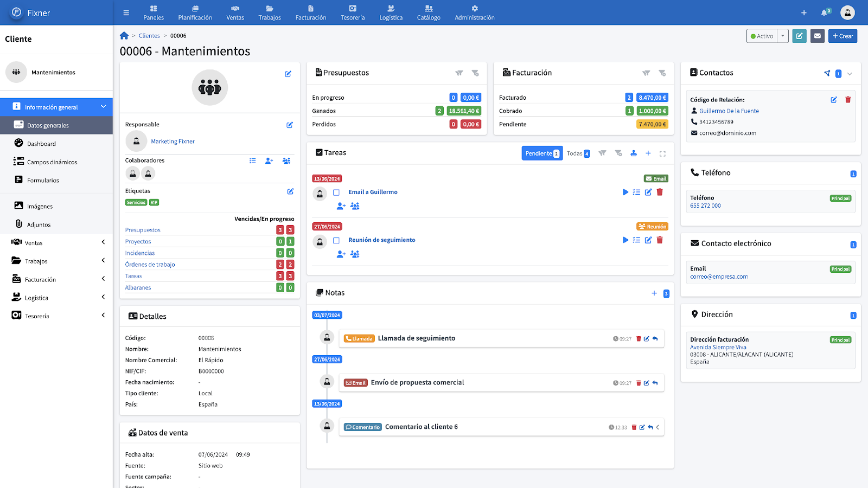The image size is (868, 488).
Task: Open the Administración top menu
Action: (475, 13)
